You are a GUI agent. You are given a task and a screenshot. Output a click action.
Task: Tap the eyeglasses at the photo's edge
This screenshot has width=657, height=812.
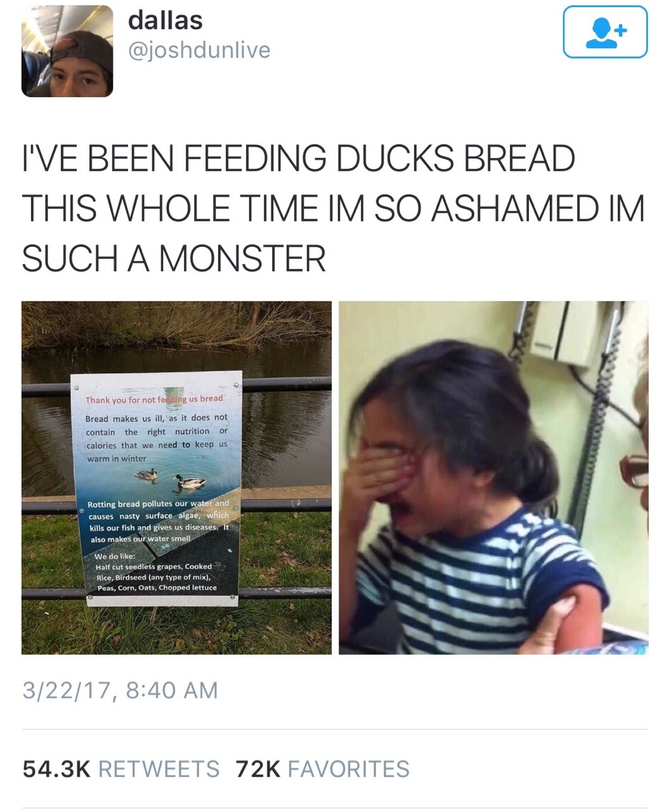[x=634, y=470]
